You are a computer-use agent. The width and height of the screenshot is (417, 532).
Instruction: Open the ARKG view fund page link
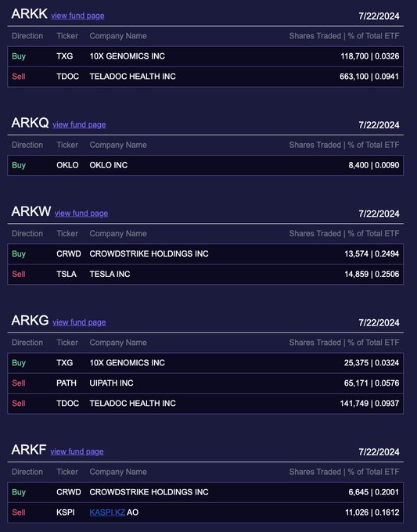(79, 322)
